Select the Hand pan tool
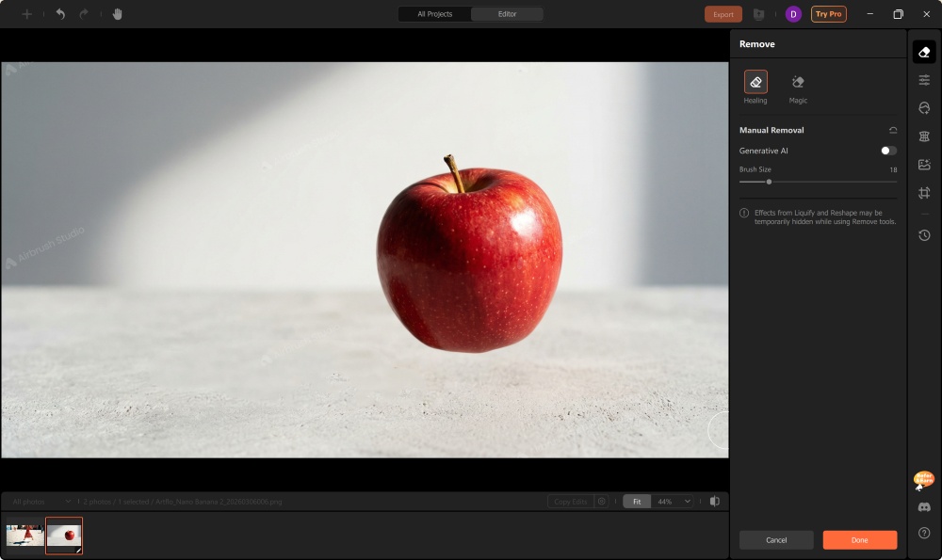The image size is (942, 560). click(x=117, y=14)
